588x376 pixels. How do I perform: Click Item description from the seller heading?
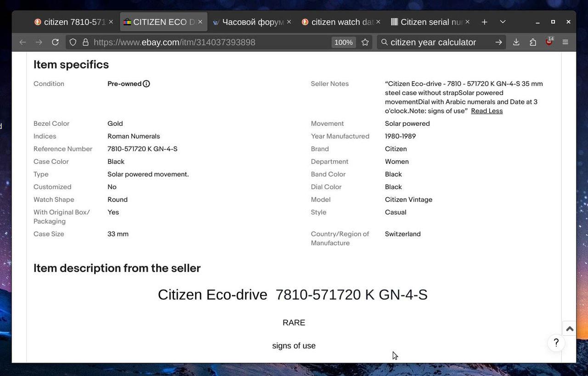[x=117, y=268]
